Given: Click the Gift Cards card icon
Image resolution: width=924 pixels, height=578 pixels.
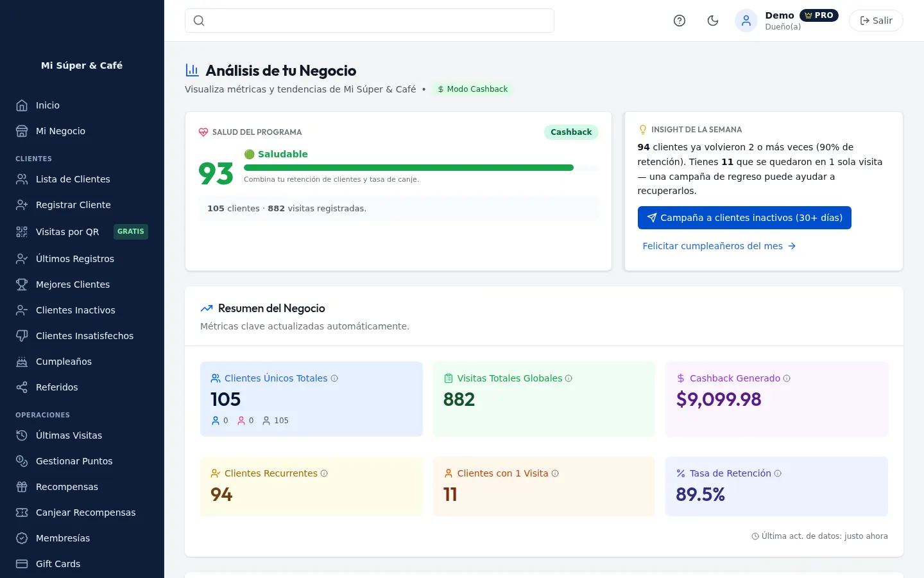Looking at the screenshot, I should point(22,564).
